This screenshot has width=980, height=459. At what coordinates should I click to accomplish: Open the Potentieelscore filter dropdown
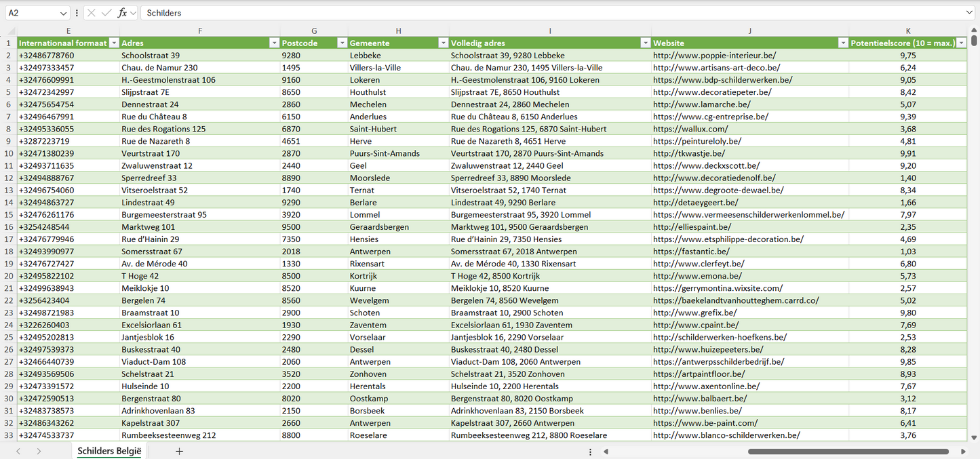(x=961, y=43)
